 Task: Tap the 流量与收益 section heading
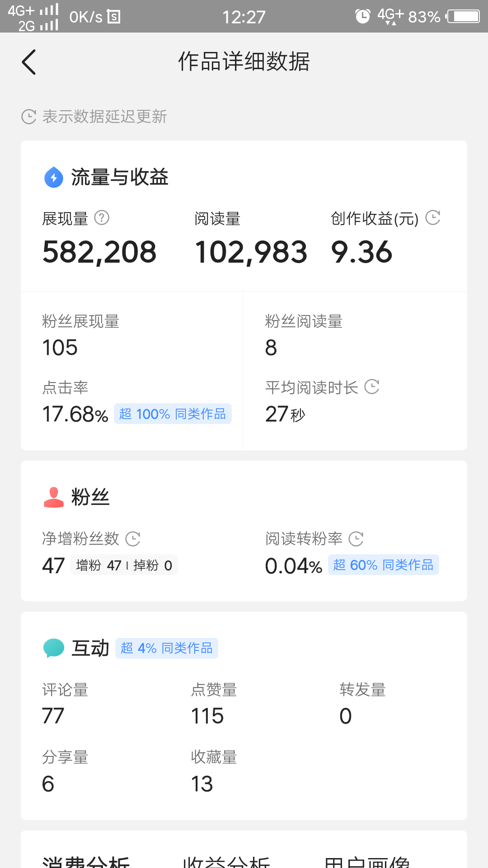[120, 177]
